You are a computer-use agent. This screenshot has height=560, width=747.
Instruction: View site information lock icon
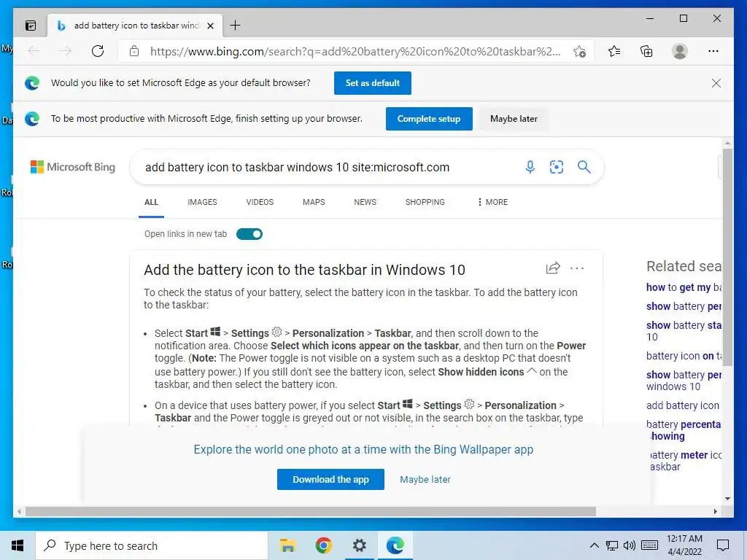134,51
